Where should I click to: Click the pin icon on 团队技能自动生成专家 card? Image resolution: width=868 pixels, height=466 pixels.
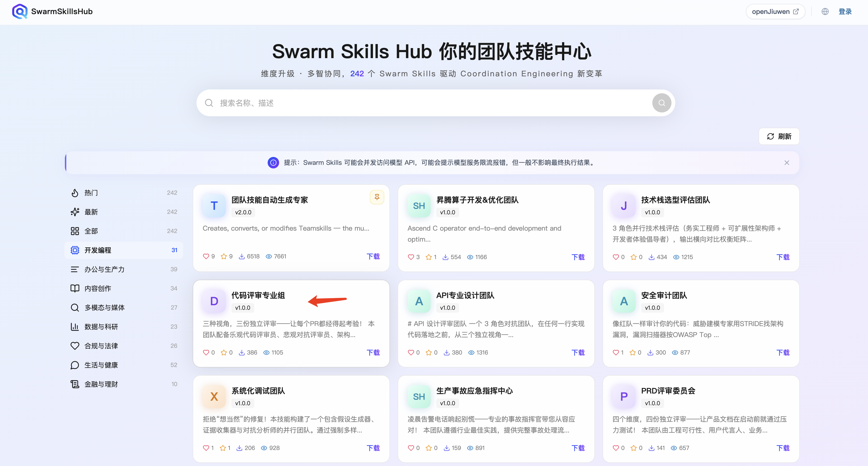[377, 197]
